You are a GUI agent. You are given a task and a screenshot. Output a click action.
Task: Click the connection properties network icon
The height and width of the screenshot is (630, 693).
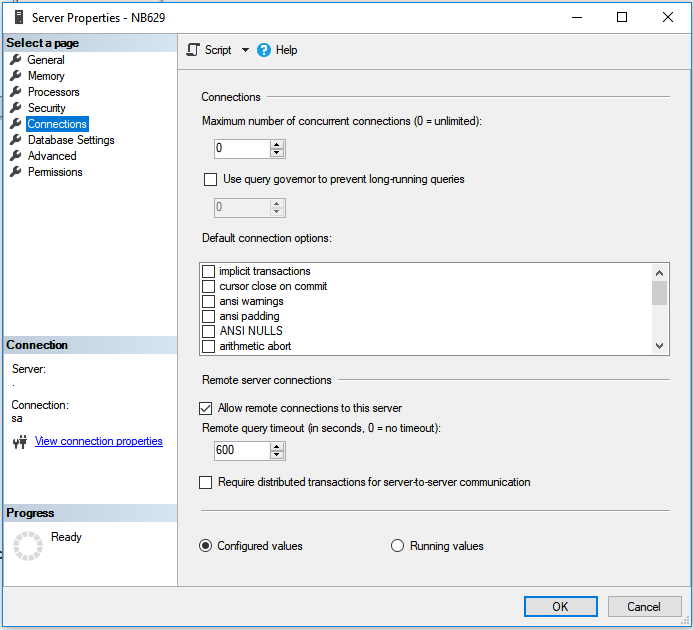tap(19, 442)
